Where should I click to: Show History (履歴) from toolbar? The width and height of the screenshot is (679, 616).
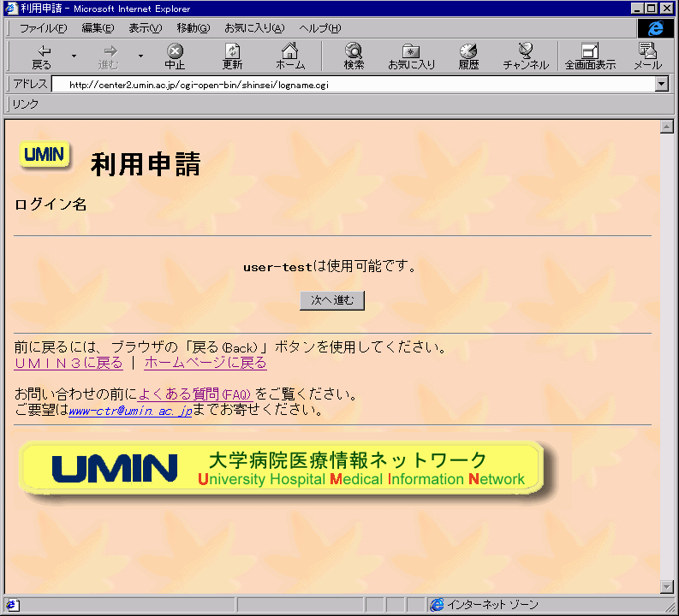point(468,51)
